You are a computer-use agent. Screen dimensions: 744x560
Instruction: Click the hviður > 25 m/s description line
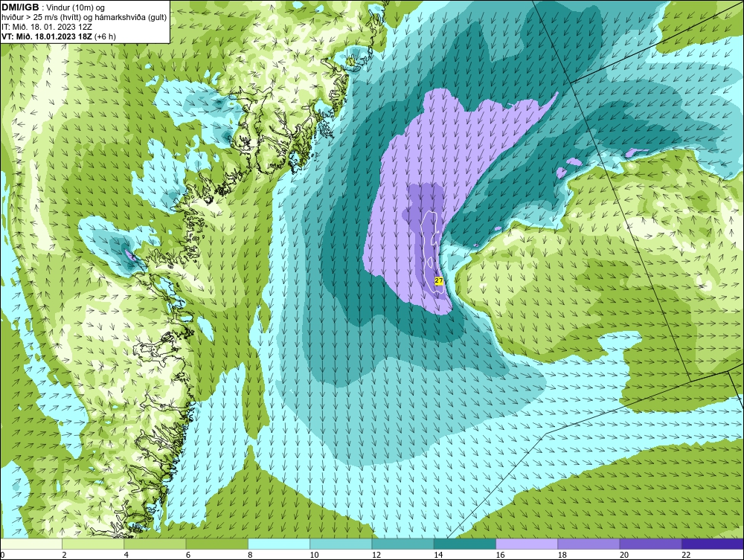84,17
